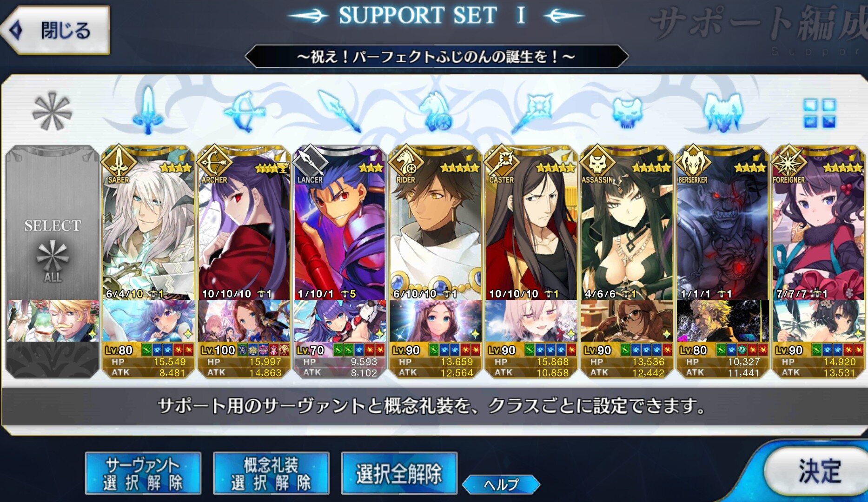Click the 閉じる back button

56,30
